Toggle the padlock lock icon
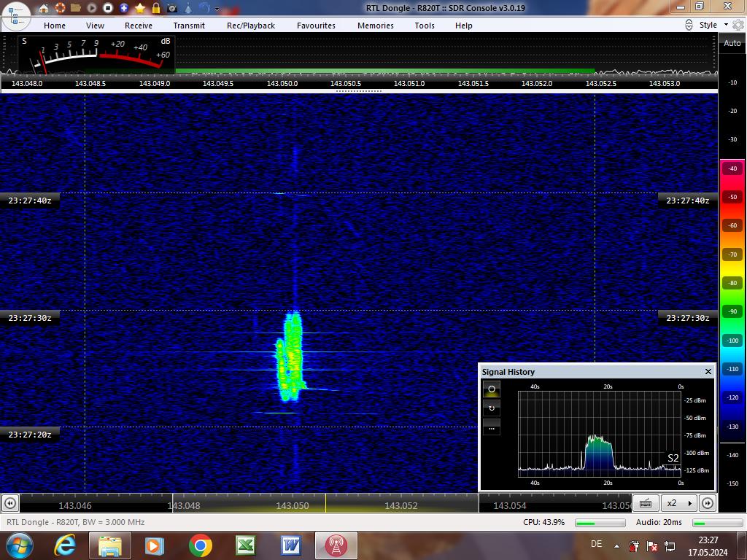Image resolution: width=747 pixels, height=560 pixels. 156,7
